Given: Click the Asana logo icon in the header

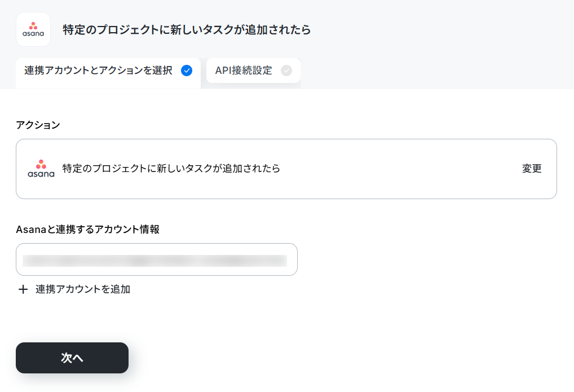Looking at the screenshot, I should [33, 29].
